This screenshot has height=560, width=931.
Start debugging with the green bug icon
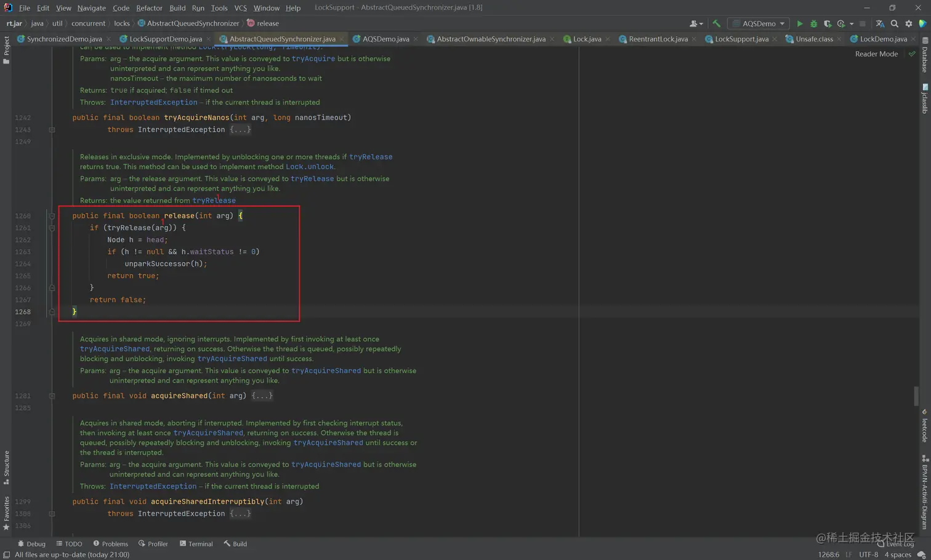click(813, 23)
